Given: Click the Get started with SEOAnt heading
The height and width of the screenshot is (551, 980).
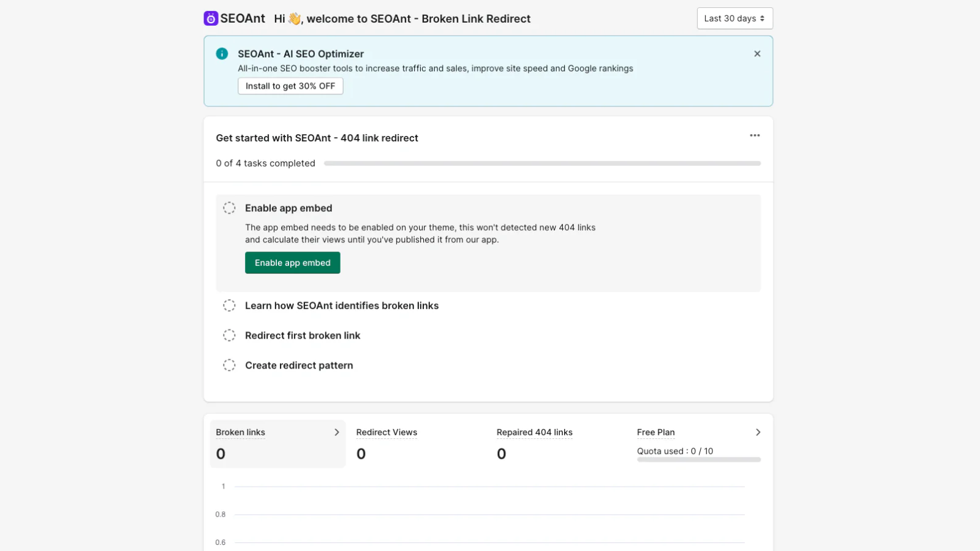Looking at the screenshot, I should pyautogui.click(x=317, y=138).
